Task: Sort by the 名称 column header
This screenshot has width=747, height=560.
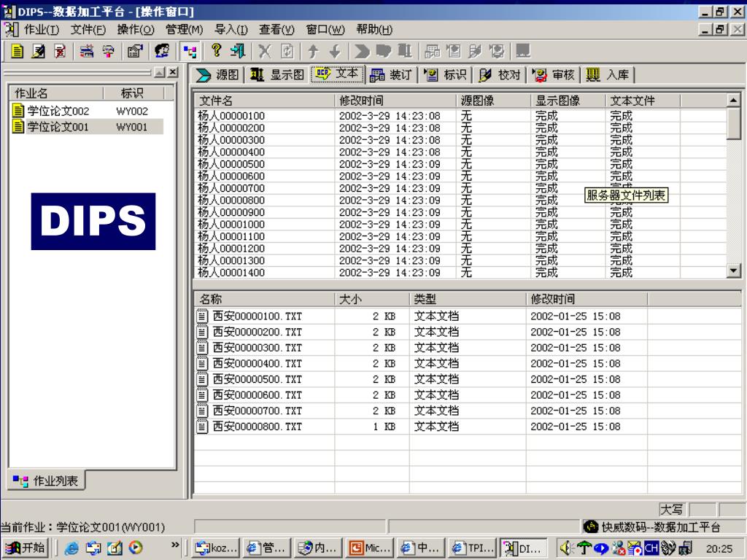Action: click(264, 299)
